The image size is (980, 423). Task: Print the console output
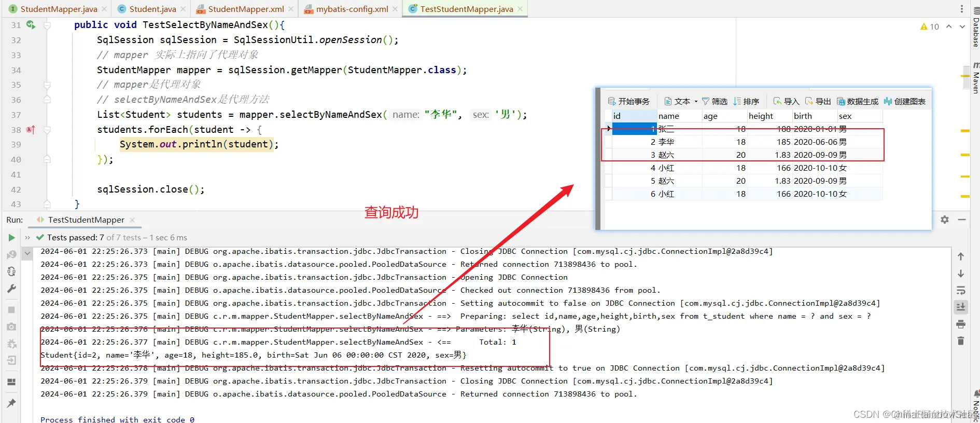(x=961, y=324)
